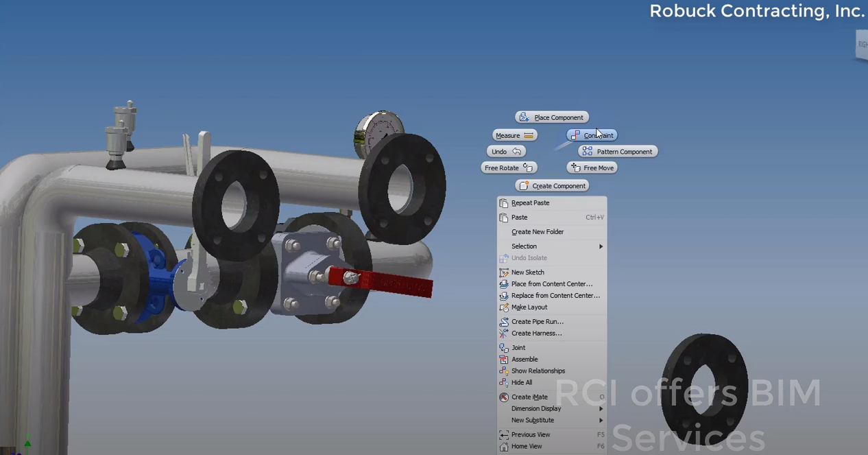Click the Assemble icon in menu
868x455 pixels.
pos(504,360)
